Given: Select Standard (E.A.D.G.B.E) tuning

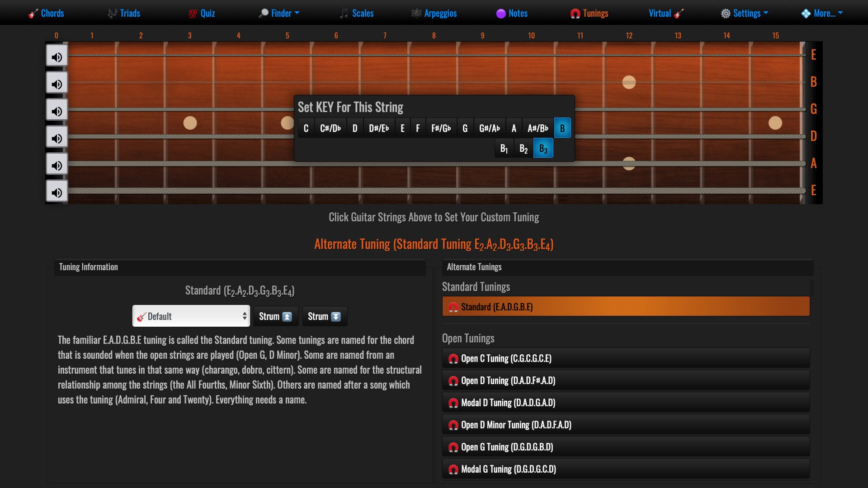Looking at the screenshot, I should point(626,306).
